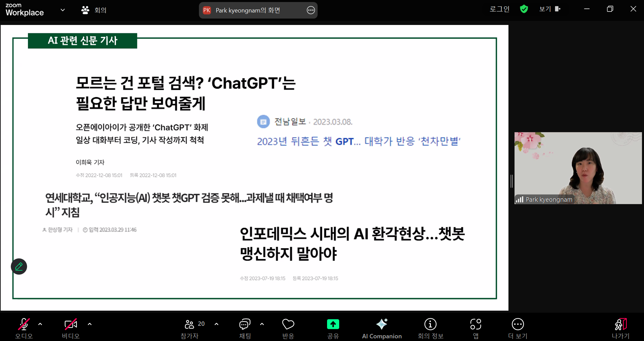Click the signal strength icon on Park kyeongnam's video
This screenshot has width=644, height=341.
(x=520, y=199)
